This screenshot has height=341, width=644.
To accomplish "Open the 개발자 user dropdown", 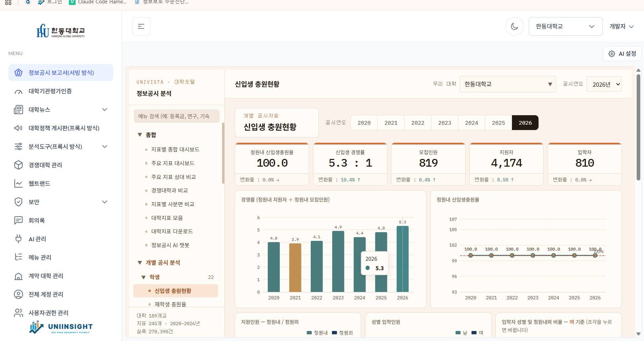I will (621, 26).
